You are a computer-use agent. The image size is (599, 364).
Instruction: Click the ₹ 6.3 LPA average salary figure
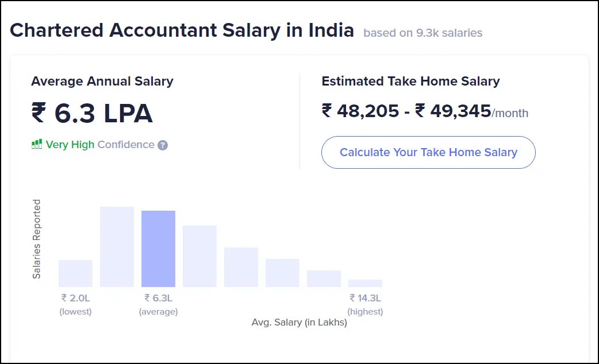pyautogui.click(x=92, y=113)
